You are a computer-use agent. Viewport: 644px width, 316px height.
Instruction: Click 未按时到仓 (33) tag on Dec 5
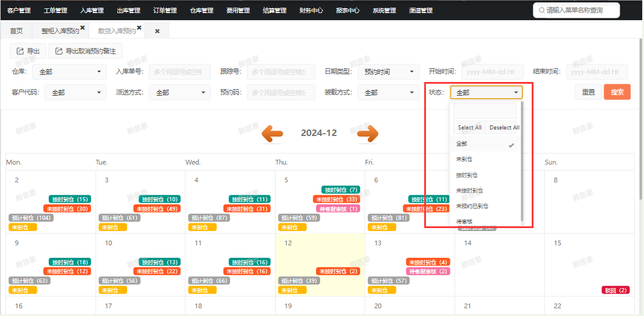coord(336,200)
